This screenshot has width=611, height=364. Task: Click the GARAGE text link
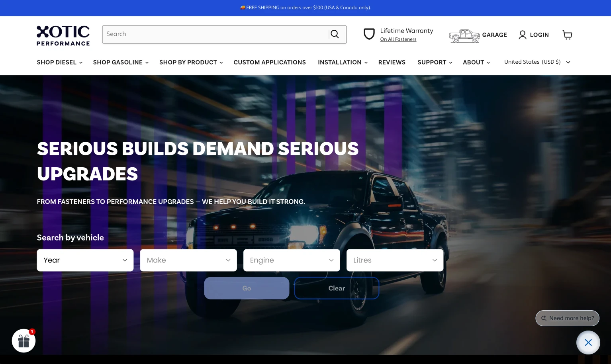(x=495, y=35)
